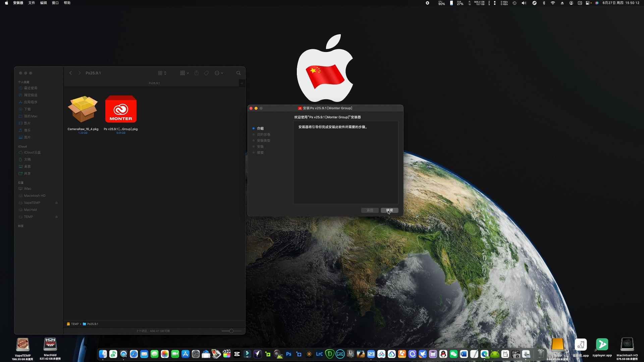Open WeChat from the Dock
The image size is (644, 362).
pyautogui.click(x=453, y=354)
